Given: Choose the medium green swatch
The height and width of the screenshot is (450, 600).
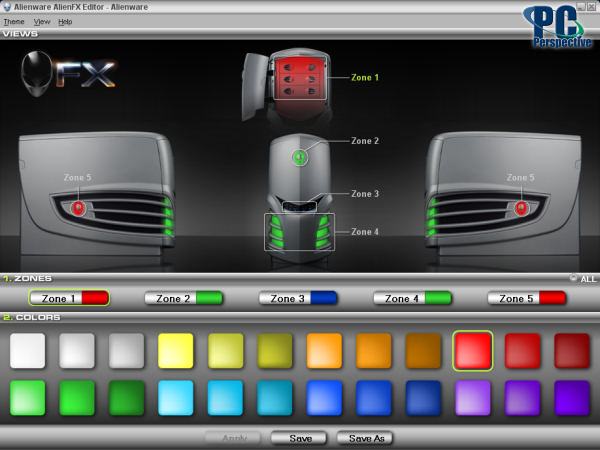Looking at the screenshot, I should [x=77, y=398].
